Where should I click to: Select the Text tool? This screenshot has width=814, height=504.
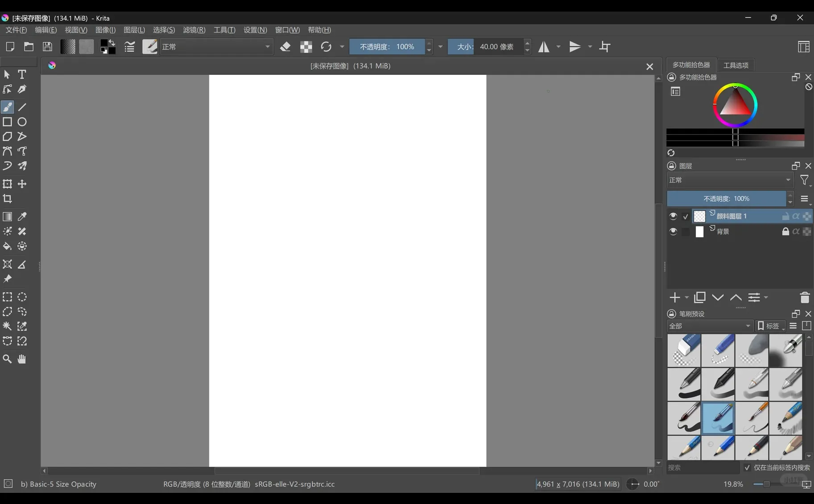(x=22, y=74)
